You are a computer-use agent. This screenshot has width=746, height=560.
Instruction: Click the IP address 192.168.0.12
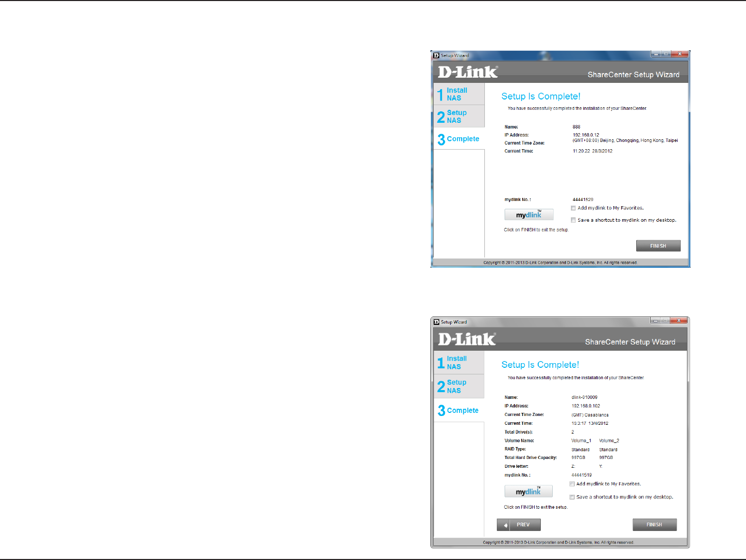click(586, 135)
